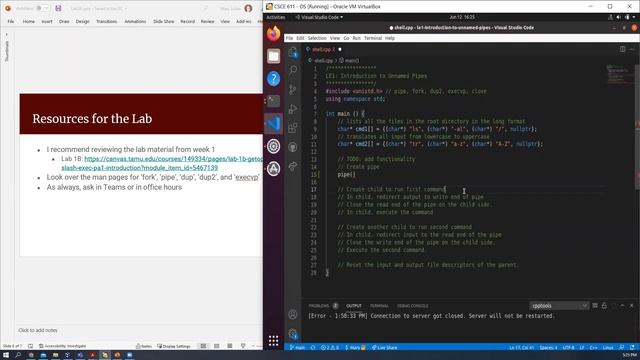
Task: Toggle output scroll lock icon
Action: 604,306
